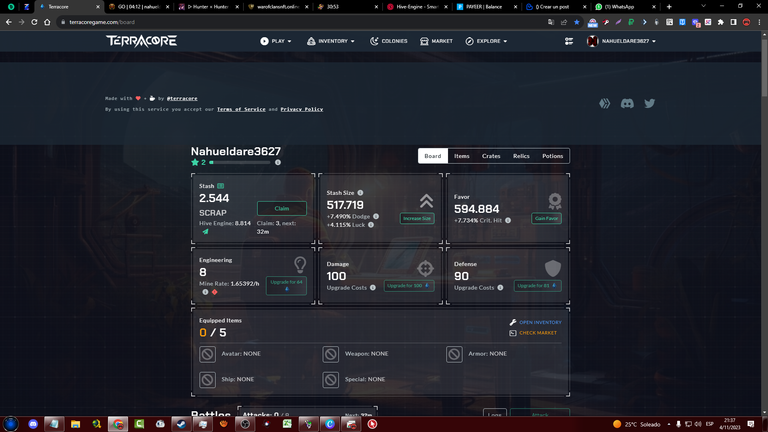The height and width of the screenshot is (432, 768).
Task: Claim the stashed SCRAP
Action: (282, 209)
